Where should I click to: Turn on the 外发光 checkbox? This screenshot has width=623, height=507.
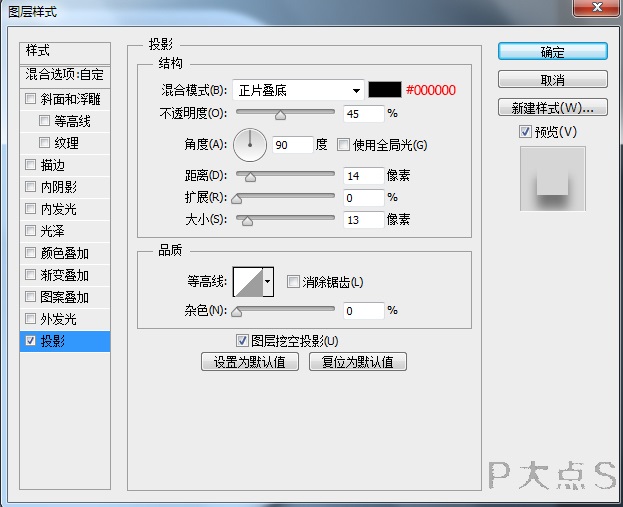pos(31,318)
